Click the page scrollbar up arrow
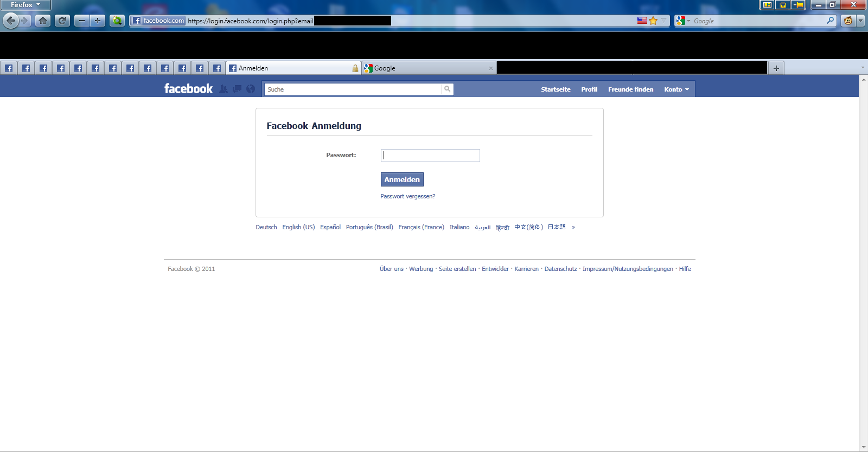The width and height of the screenshot is (868, 452). pos(863,79)
